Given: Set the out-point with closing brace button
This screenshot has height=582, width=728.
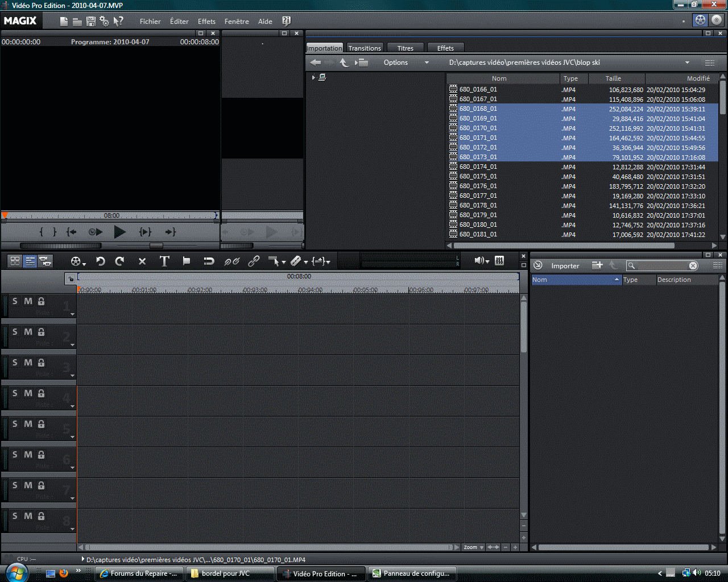Looking at the screenshot, I should click(55, 232).
